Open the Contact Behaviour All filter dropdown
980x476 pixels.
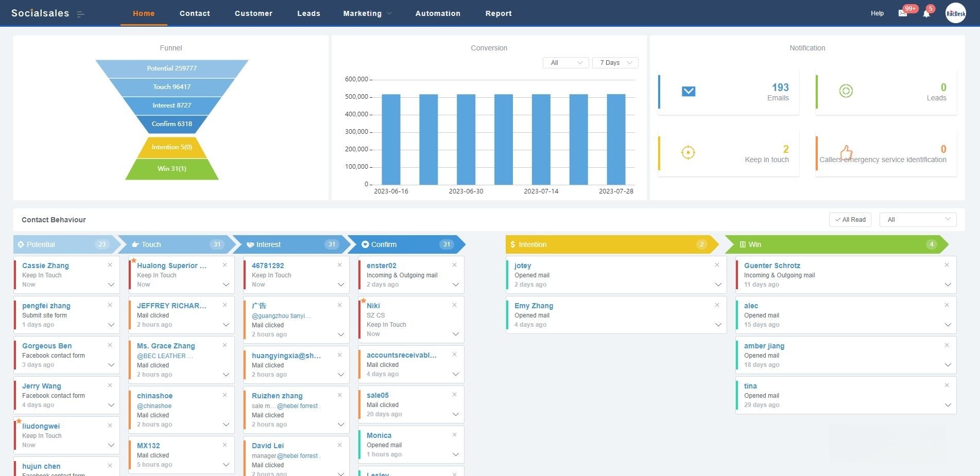tap(918, 220)
